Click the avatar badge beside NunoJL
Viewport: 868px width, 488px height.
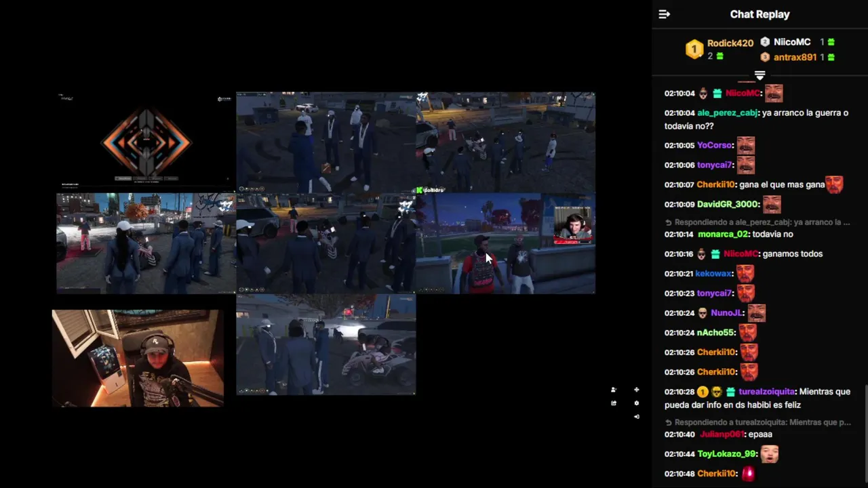tap(703, 313)
